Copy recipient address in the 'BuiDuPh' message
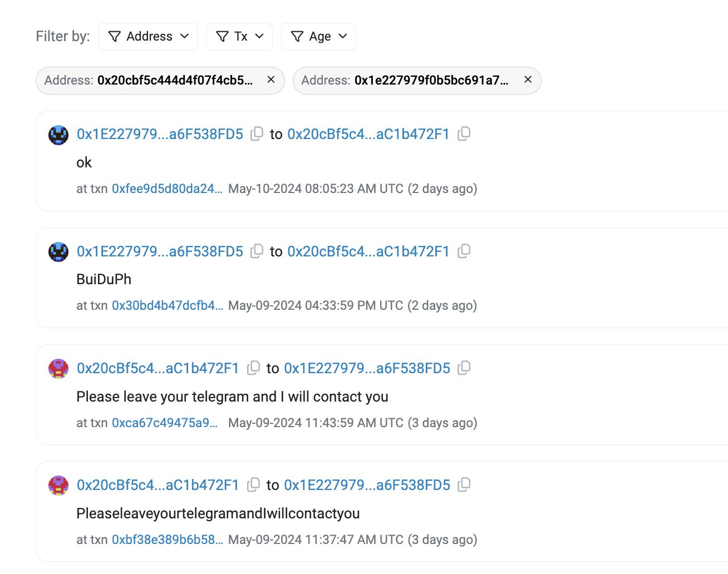 (x=464, y=251)
